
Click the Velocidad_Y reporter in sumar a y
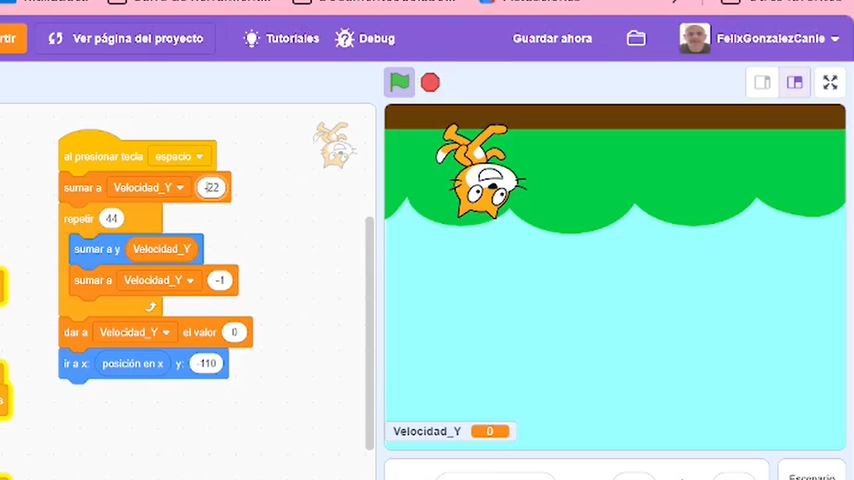click(162, 250)
